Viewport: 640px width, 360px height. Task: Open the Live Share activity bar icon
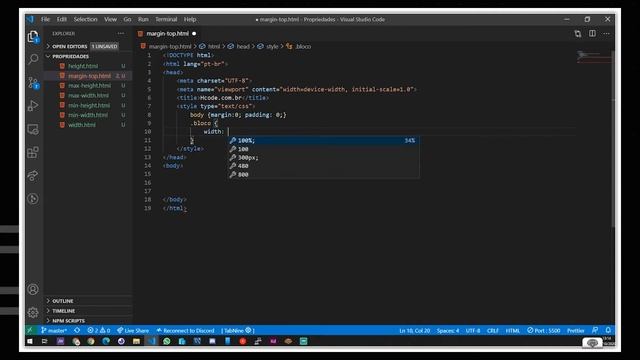(x=33, y=176)
